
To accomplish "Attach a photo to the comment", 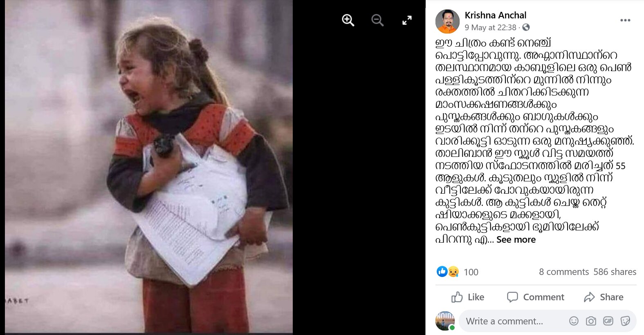I will click(x=591, y=321).
